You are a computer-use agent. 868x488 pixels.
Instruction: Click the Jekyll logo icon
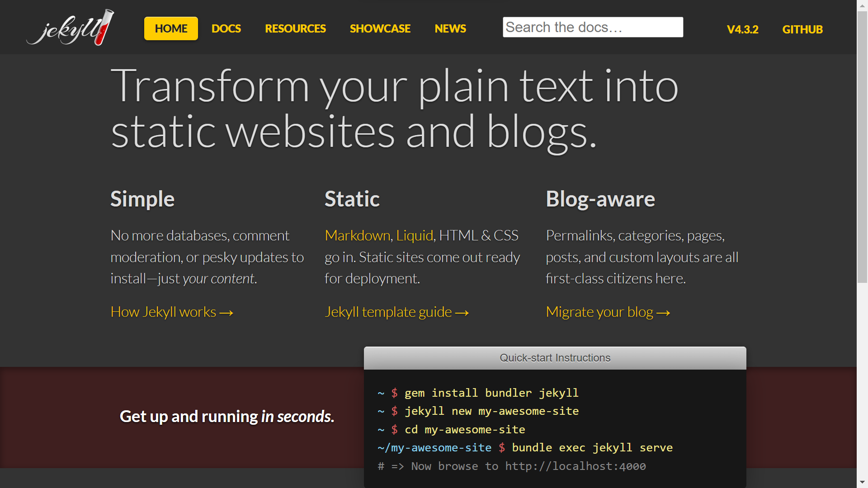[71, 28]
